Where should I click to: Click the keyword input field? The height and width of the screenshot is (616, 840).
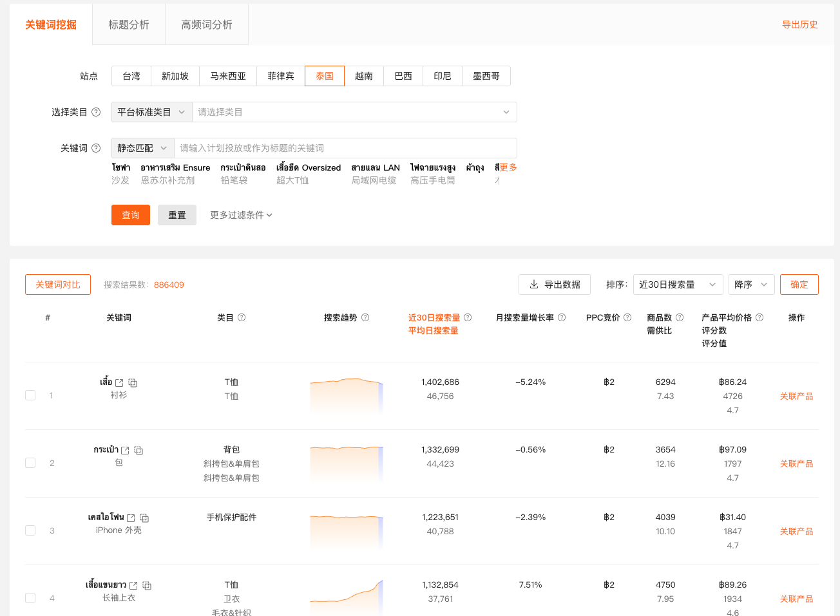[x=345, y=148]
